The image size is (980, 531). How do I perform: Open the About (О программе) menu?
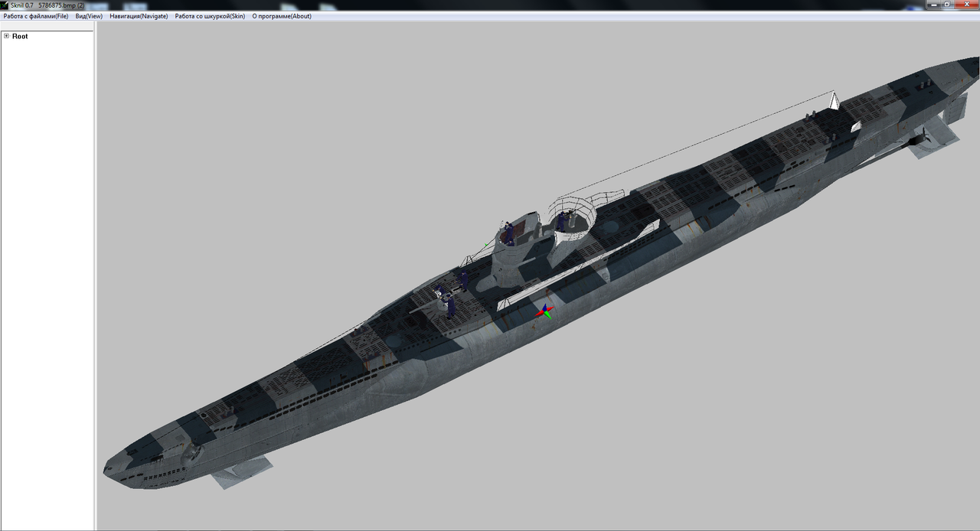[282, 16]
